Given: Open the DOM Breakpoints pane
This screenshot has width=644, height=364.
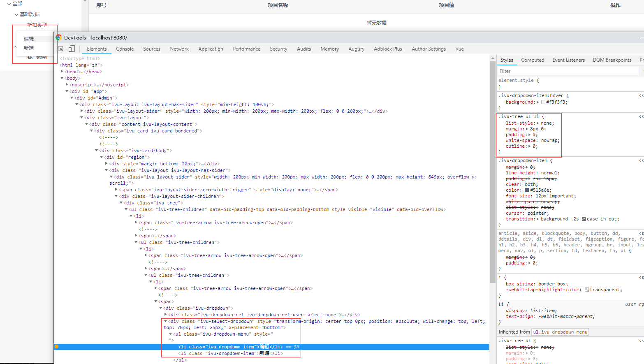Looking at the screenshot, I should (612, 60).
